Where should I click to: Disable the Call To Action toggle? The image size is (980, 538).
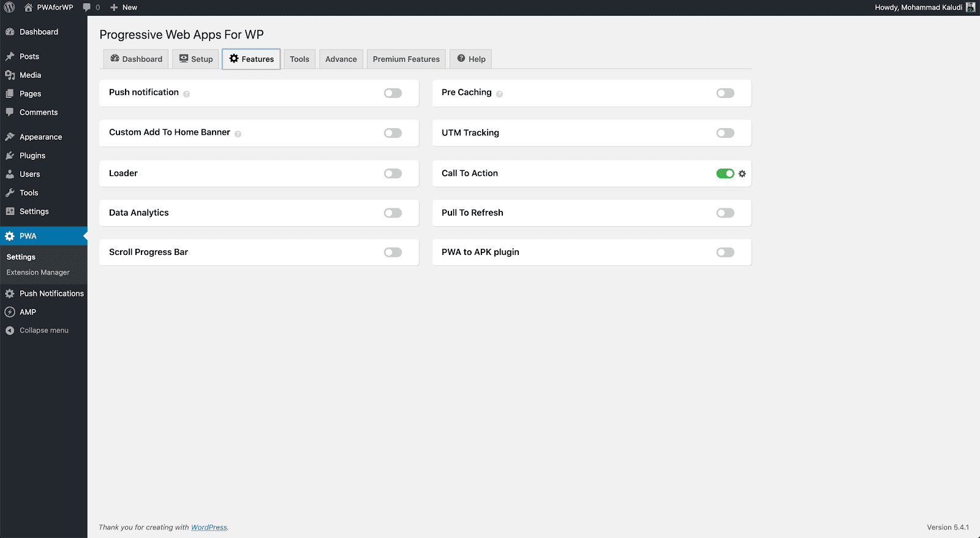(x=725, y=173)
